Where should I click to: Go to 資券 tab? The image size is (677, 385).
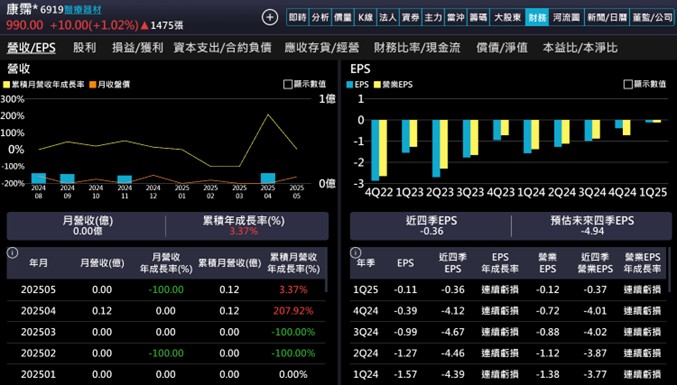[411, 18]
